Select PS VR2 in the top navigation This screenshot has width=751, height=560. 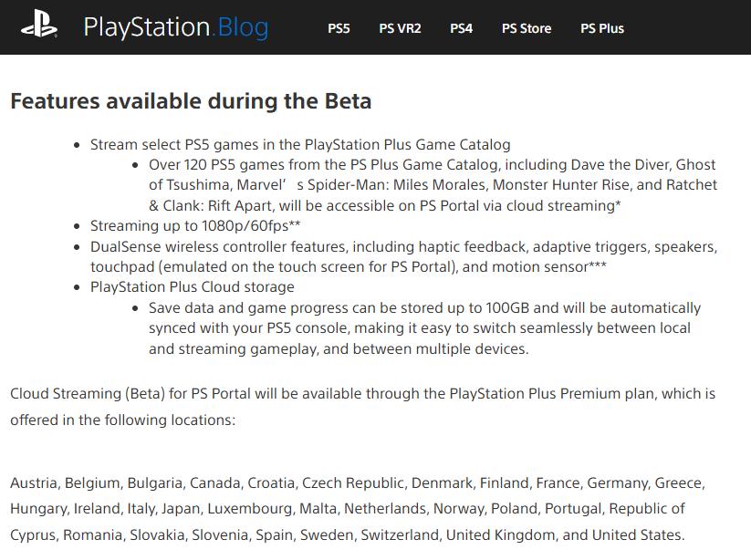point(400,28)
